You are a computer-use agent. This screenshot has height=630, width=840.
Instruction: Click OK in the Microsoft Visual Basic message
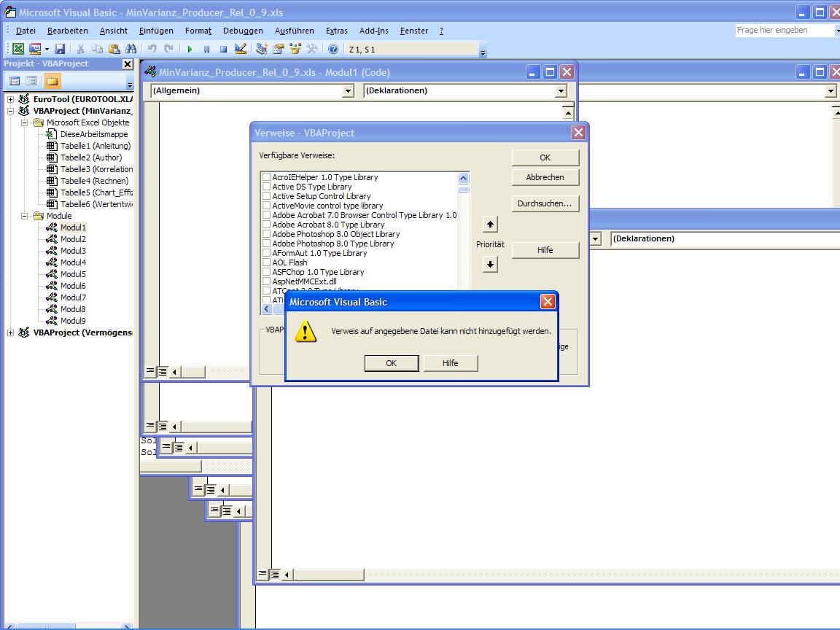click(x=392, y=363)
